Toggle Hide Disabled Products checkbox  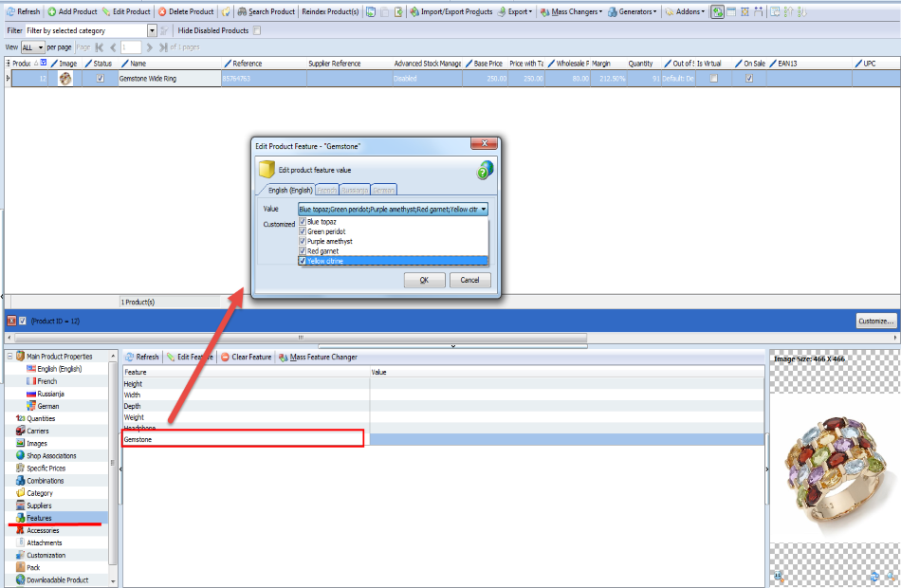coord(257,30)
